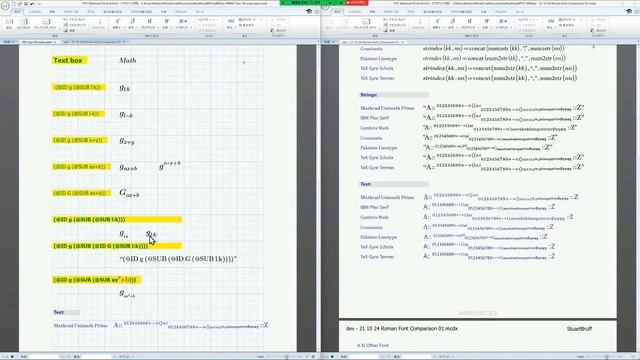
Task: Click the capital G with subscript ax+b math region
Action: 129,193
